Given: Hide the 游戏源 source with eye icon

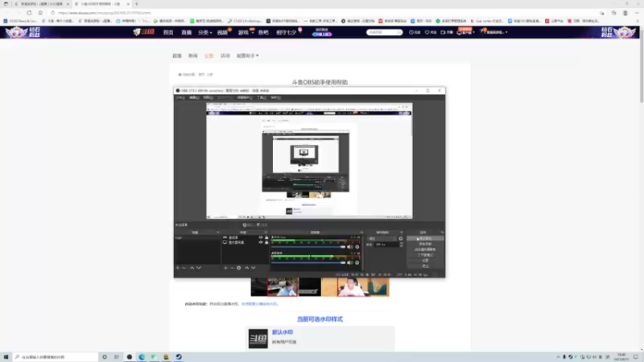Looking at the screenshot, I should coord(260,237).
